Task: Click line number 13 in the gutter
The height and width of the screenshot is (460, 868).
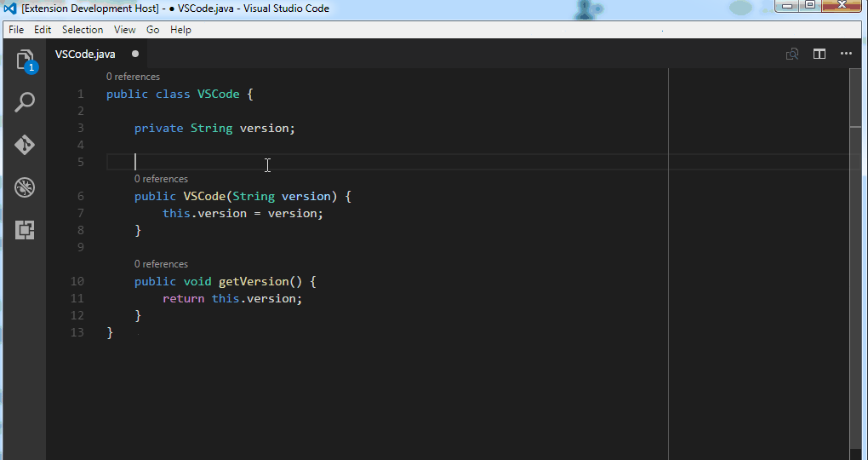Action: (x=77, y=332)
